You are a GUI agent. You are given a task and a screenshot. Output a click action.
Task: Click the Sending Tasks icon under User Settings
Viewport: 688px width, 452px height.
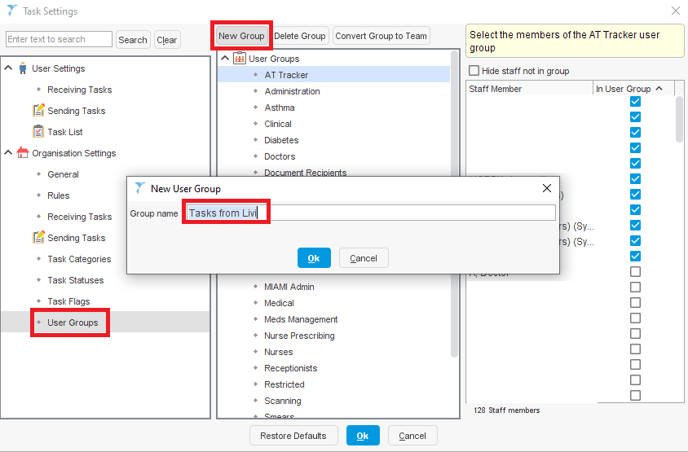38,111
